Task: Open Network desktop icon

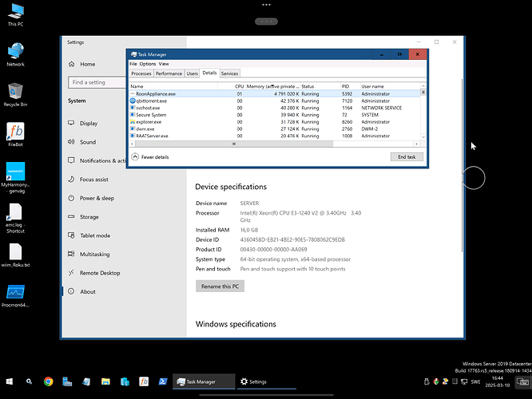Action: pyautogui.click(x=16, y=54)
